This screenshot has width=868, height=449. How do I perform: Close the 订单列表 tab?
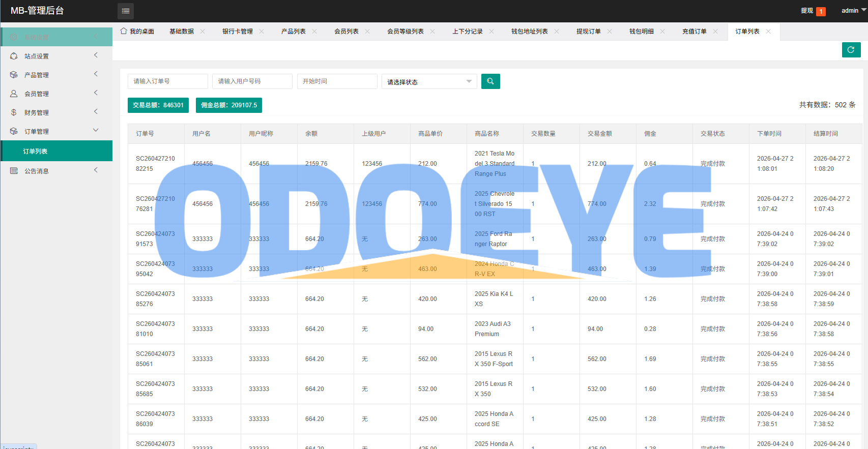pos(768,31)
